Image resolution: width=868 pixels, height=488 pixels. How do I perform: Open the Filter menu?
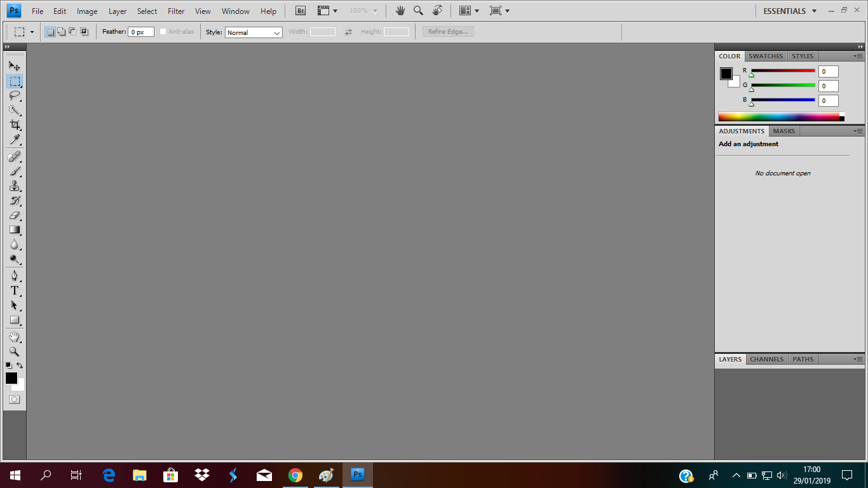point(176,11)
